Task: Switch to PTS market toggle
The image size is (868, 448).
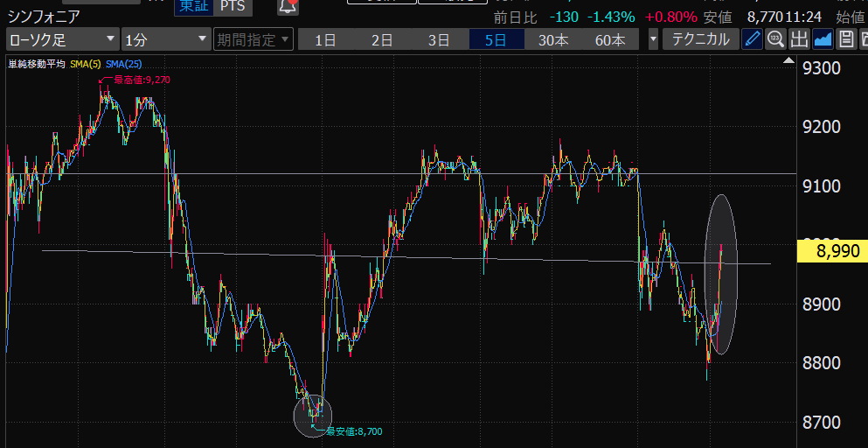Action: [233, 7]
